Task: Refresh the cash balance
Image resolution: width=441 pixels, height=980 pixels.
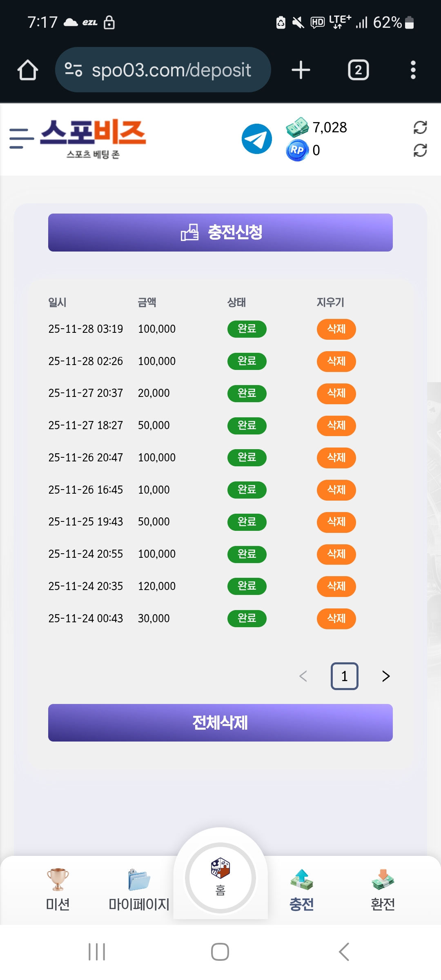Action: pos(420,127)
